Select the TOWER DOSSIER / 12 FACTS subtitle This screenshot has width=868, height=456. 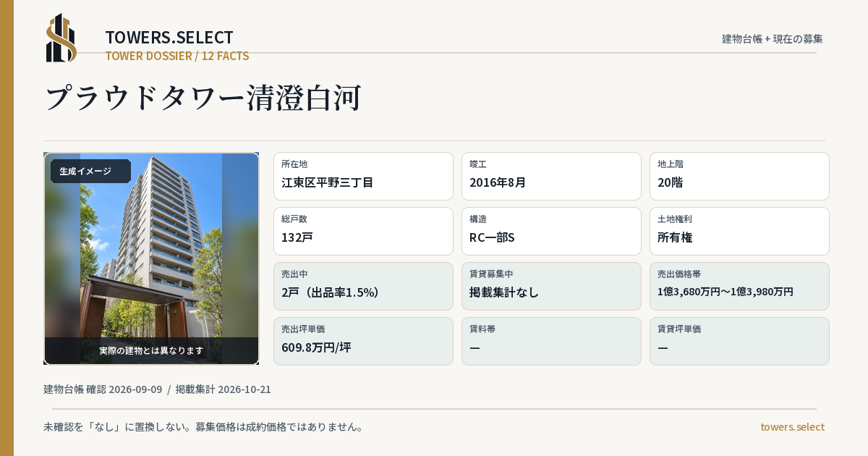click(x=177, y=56)
